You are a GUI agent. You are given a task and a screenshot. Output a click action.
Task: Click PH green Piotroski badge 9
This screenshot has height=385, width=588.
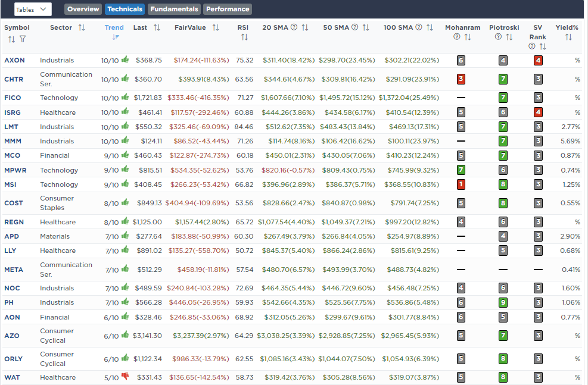(503, 302)
